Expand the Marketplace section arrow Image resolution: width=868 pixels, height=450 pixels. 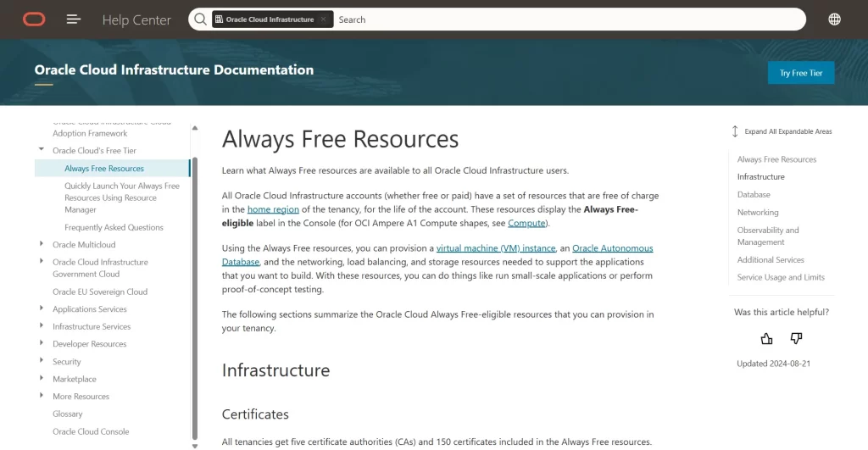coord(42,378)
